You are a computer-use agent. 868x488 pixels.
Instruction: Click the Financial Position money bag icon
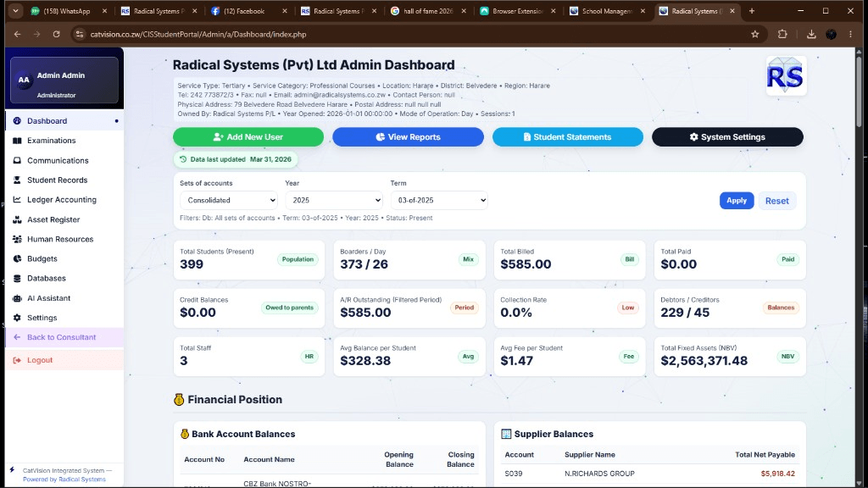click(179, 400)
